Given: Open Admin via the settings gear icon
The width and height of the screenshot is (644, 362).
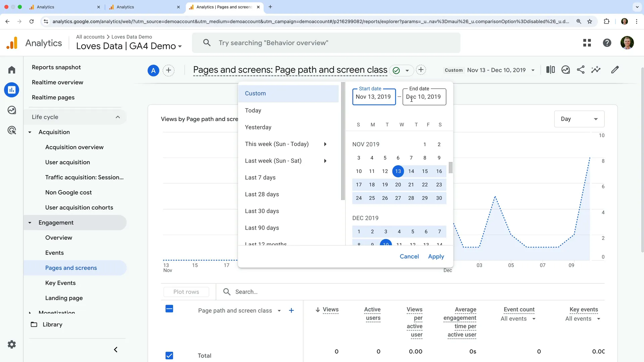Looking at the screenshot, I should [x=12, y=344].
